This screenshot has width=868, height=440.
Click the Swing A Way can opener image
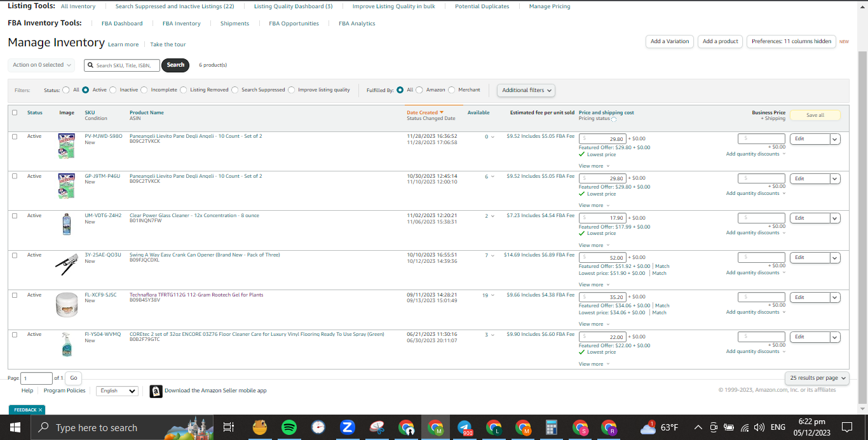click(x=67, y=263)
